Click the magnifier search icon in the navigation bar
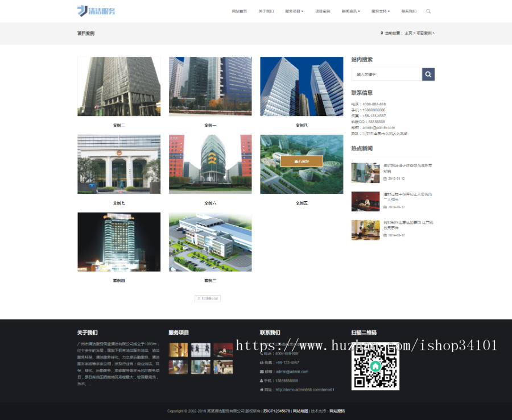This screenshot has height=420, width=512. pos(428,11)
